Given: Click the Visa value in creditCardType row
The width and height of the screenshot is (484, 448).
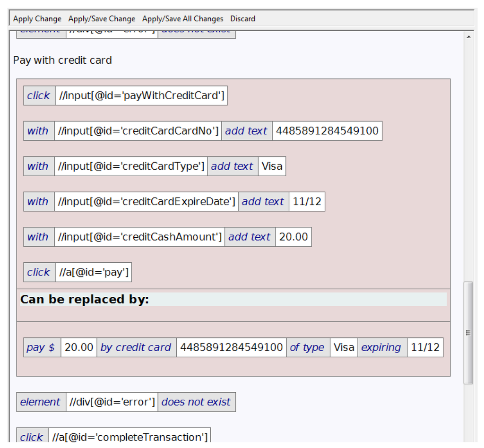Looking at the screenshot, I should 272,166.
